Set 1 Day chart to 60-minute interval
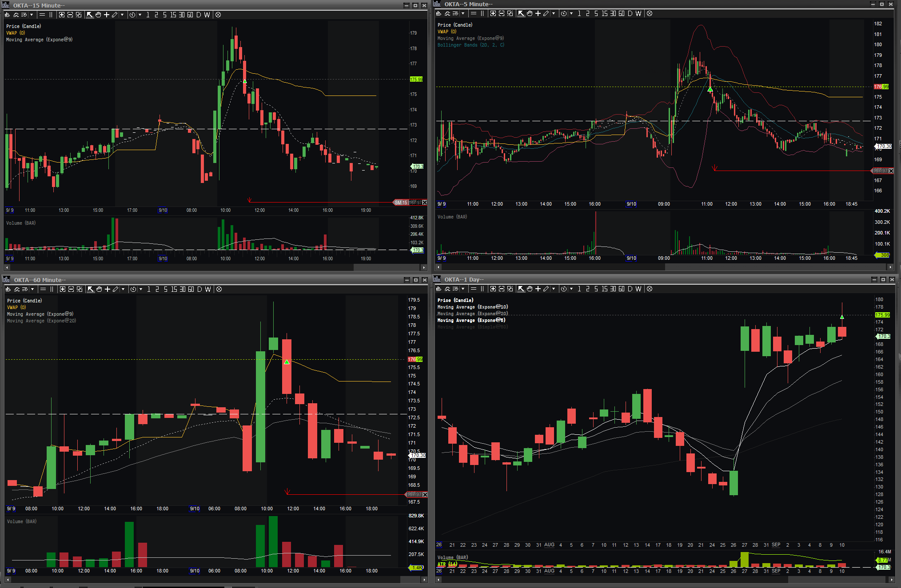Screen dimensions: 901x588 click(x=621, y=289)
